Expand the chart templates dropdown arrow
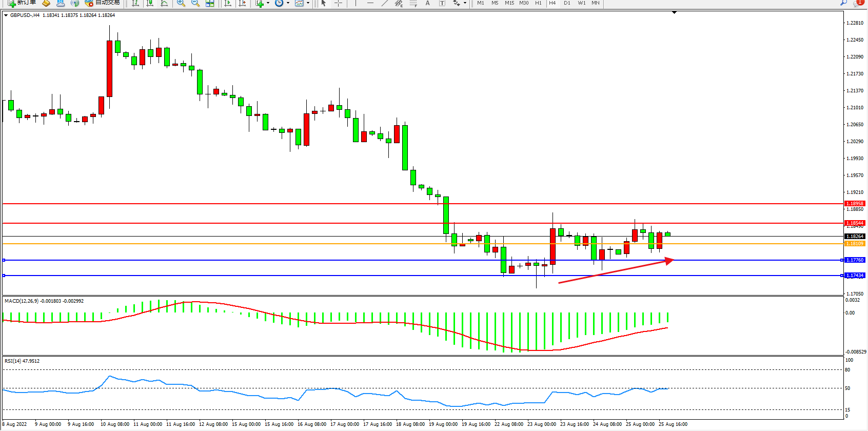 pos(308,3)
